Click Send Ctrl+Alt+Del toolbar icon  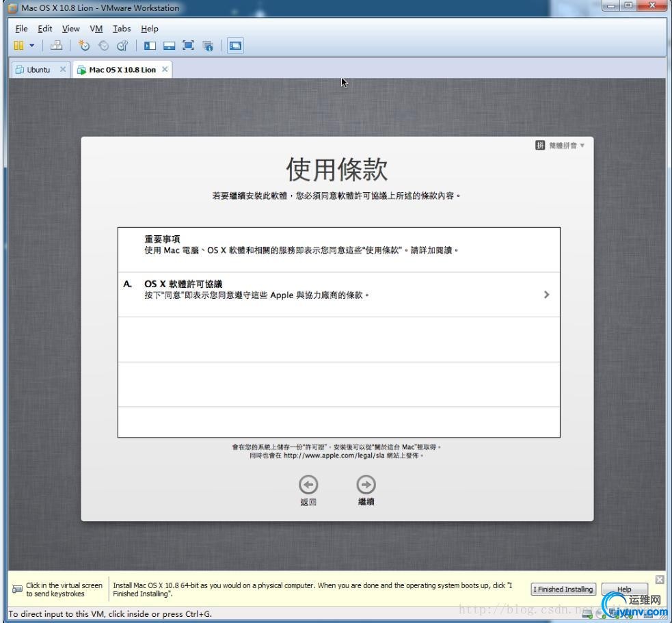[56, 45]
